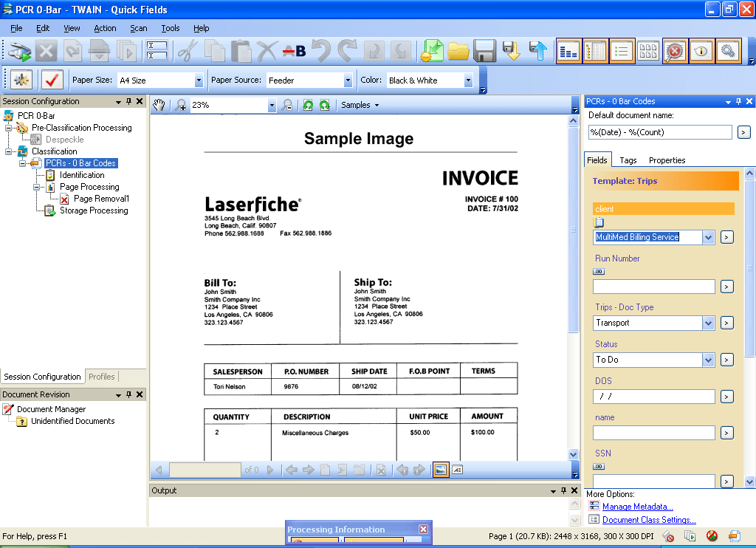Viewport: 756px width, 548px height.
Task: Click the scanner disabled status bar icon
Action: pyautogui.click(x=668, y=536)
